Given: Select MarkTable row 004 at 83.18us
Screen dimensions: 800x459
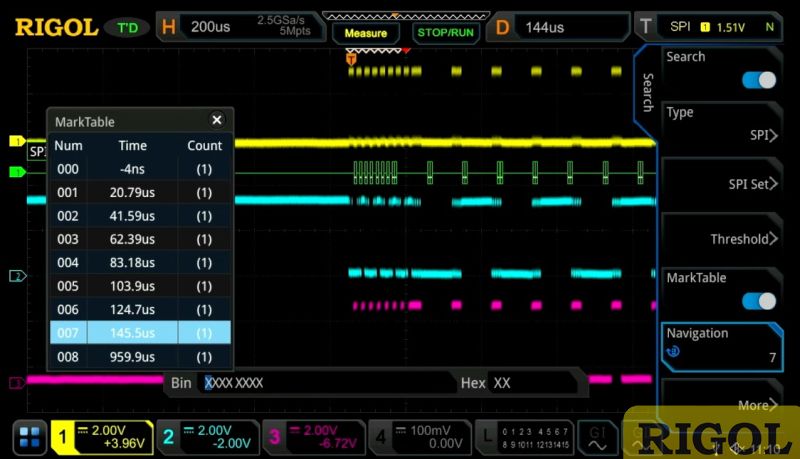Looking at the screenshot, I should click(x=140, y=263).
